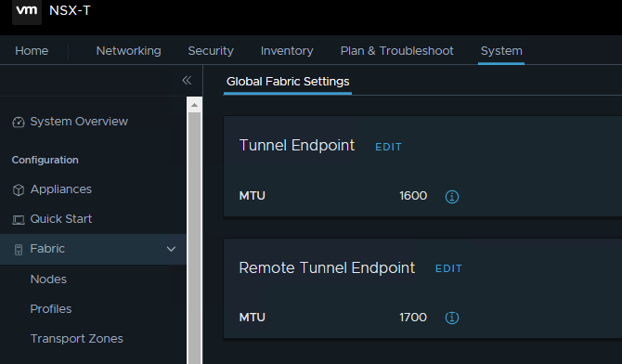The width and height of the screenshot is (622, 364).
Task: Show info for Remote Tunnel Endpoint MTU
Action: pos(452,318)
